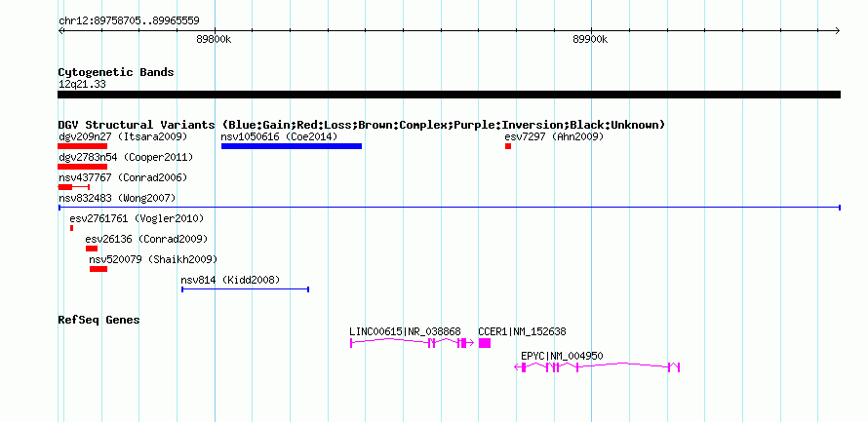Select nsv520079 (Shaikh2009) label
This screenshot has width=868, height=422.
pos(153,259)
